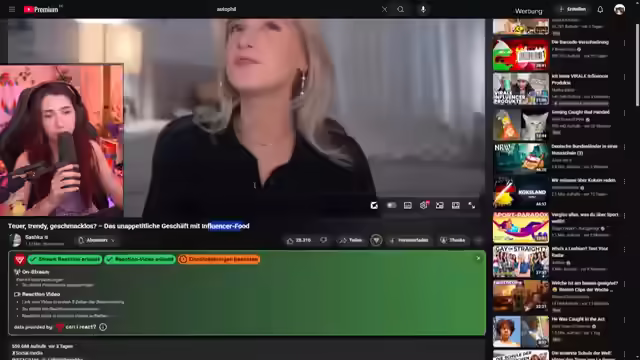Close the green reaction info panel

pos(478,258)
